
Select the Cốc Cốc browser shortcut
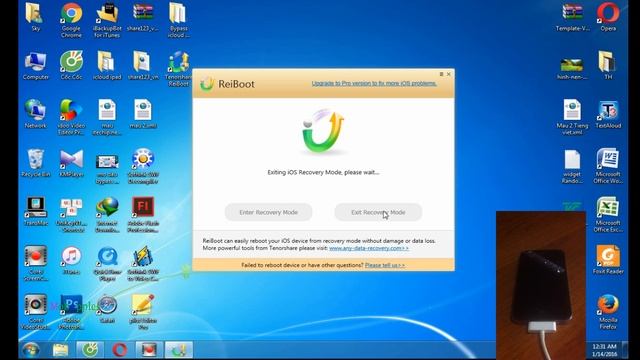click(x=71, y=65)
